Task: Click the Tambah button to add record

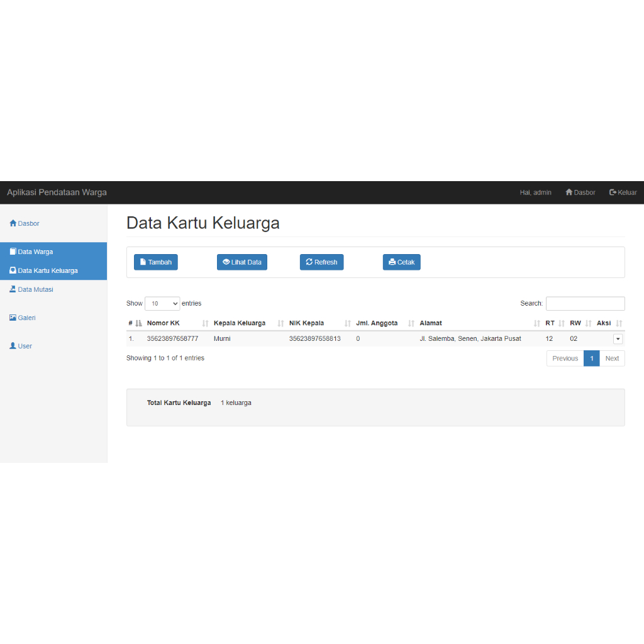Action: pyautogui.click(x=155, y=262)
